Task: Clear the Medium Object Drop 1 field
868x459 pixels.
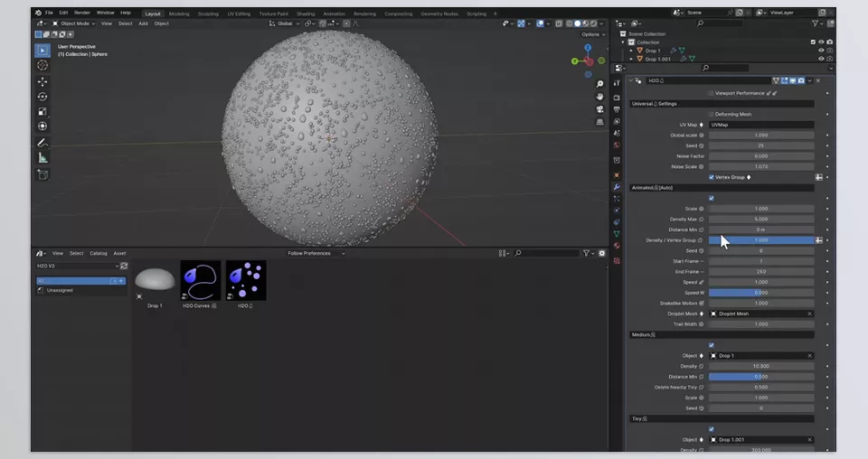Action: tap(809, 356)
